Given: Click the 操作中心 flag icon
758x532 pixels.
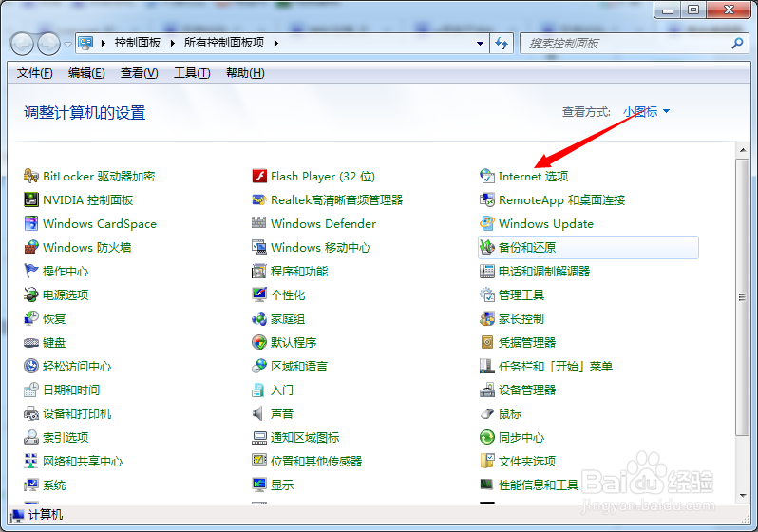Looking at the screenshot, I should click(31, 271).
